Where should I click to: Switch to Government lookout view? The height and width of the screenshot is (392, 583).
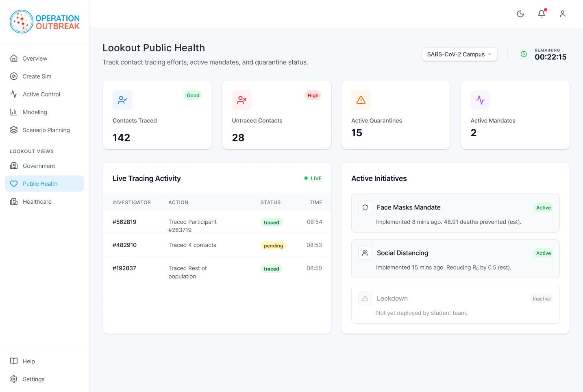point(39,166)
